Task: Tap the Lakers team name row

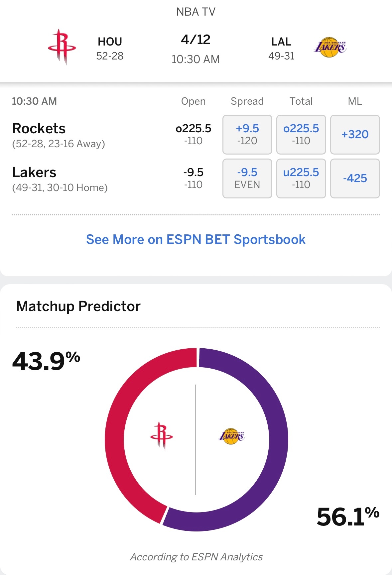Action: (x=60, y=179)
